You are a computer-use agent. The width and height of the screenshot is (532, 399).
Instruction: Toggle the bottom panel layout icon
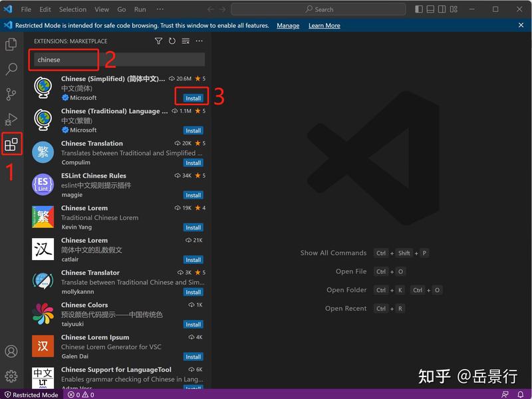coord(430,9)
